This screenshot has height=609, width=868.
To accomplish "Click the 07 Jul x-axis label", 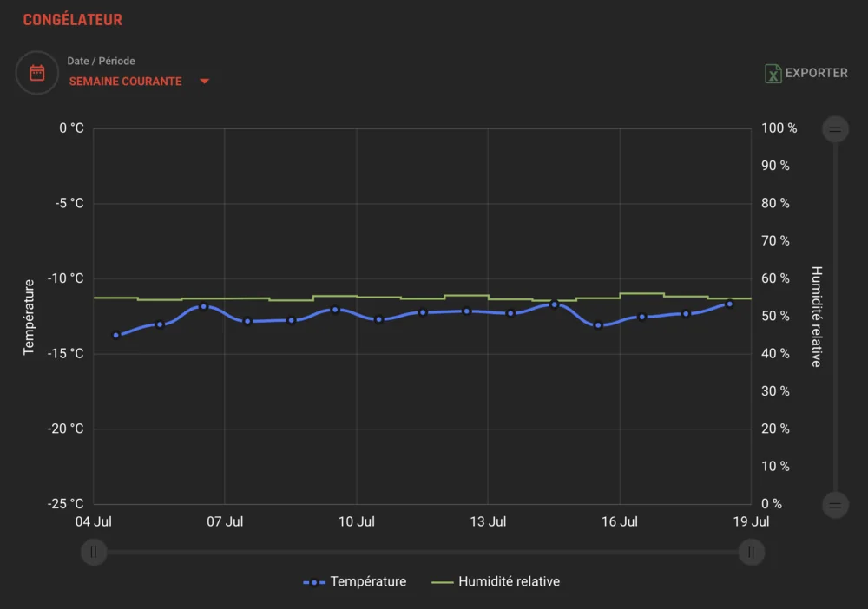I will [x=225, y=521].
